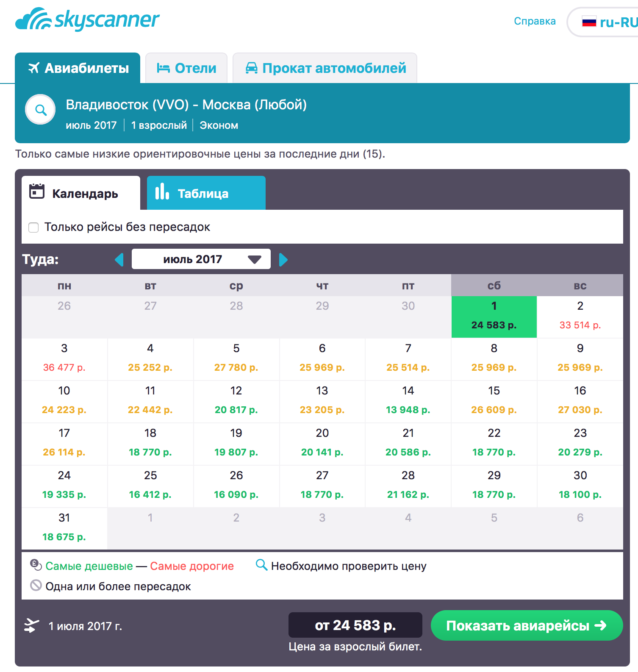Enable Только рейсы без пересадок checkbox
Viewport: 638px width, 672px height.
pos(33,228)
